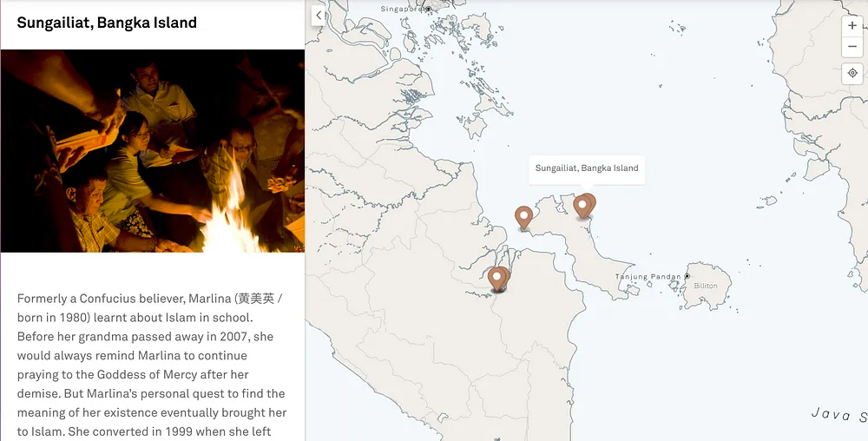Open the photo of people around fire

click(x=153, y=151)
